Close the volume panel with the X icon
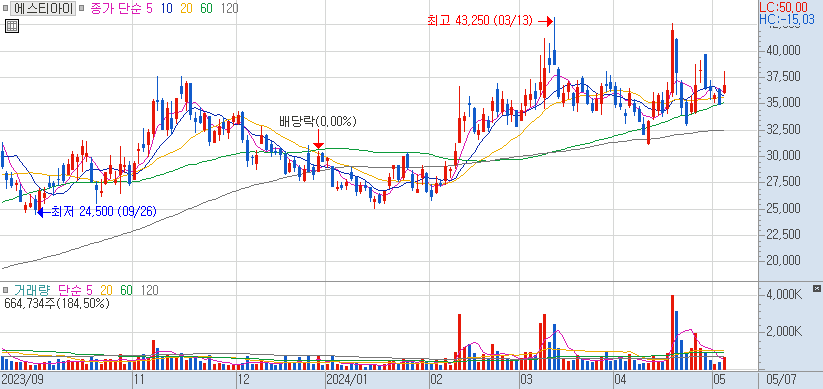 pos(816,289)
